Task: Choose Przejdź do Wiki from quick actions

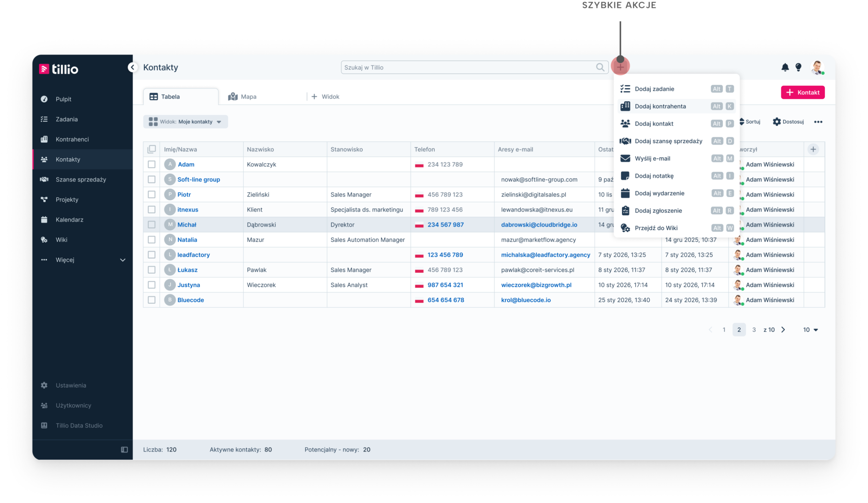Action: 677,228
